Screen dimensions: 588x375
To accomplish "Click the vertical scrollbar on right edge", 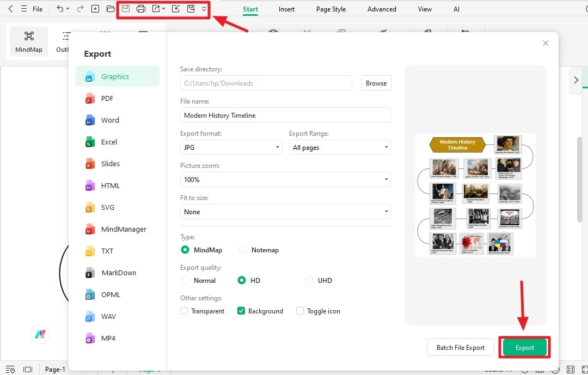I will click(x=579, y=179).
